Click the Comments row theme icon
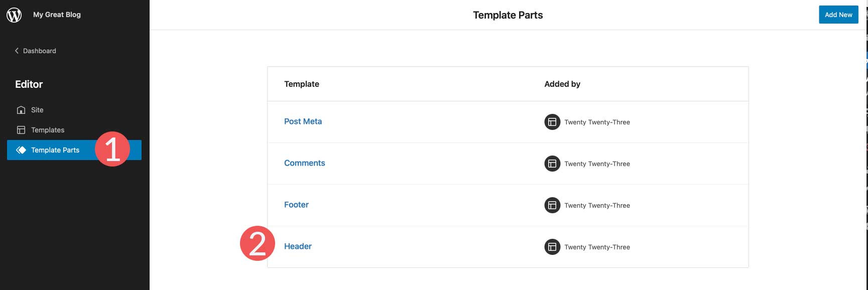The height and width of the screenshot is (290, 868). pos(552,164)
